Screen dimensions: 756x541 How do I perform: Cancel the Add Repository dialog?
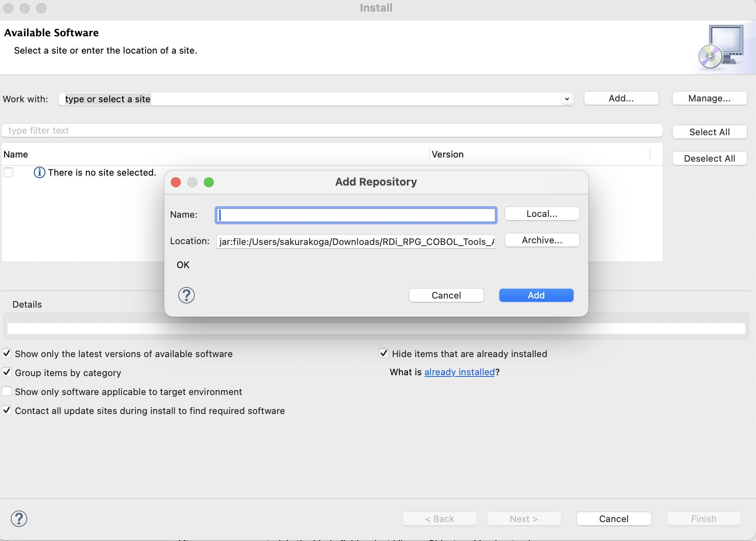point(446,295)
